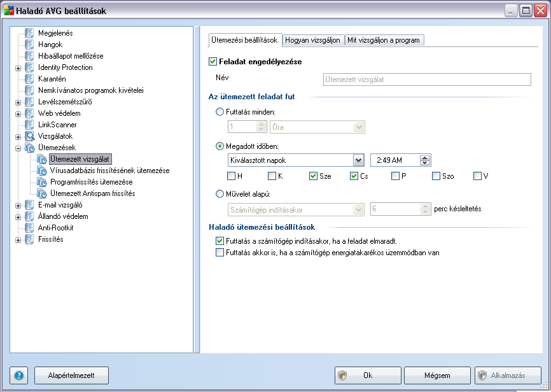Toggle Futtatás a számítógép indításakor checkbox
The image size is (551, 392).
pos(220,241)
